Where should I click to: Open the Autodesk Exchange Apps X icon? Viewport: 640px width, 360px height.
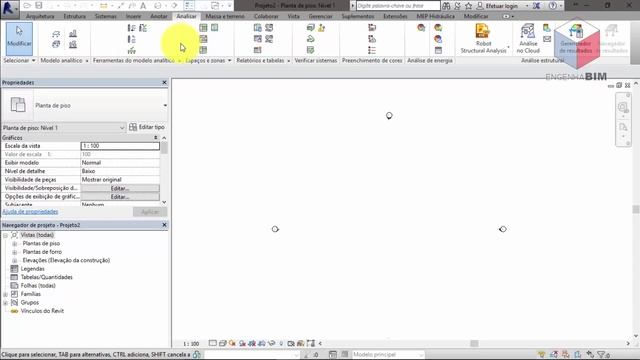coord(536,6)
